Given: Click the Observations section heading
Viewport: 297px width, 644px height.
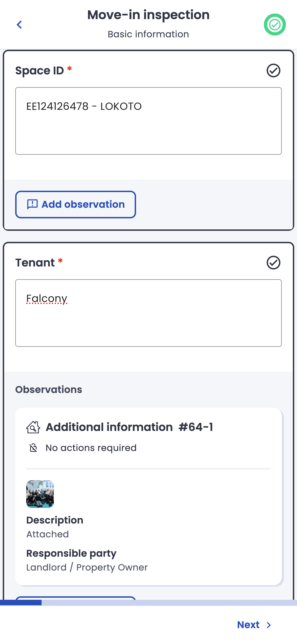Looking at the screenshot, I should [x=49, y=389].
